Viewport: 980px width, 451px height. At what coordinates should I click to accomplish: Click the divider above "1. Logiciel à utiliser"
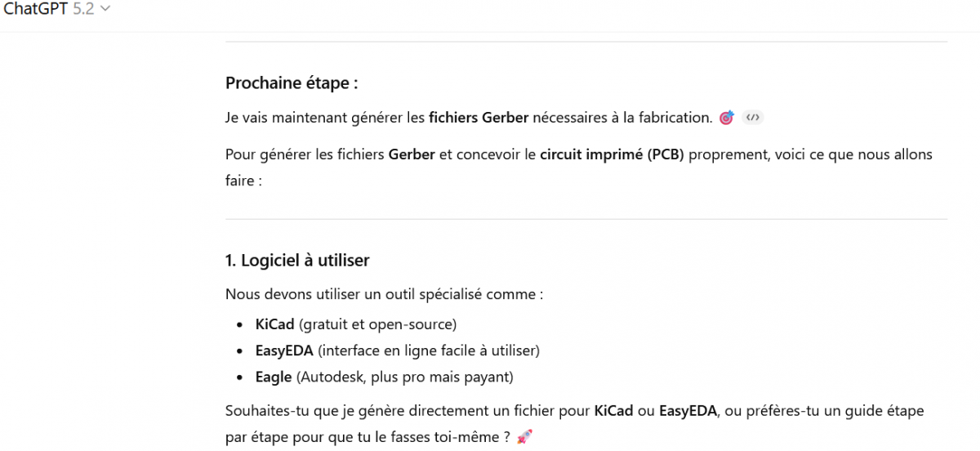pos(586,219)
